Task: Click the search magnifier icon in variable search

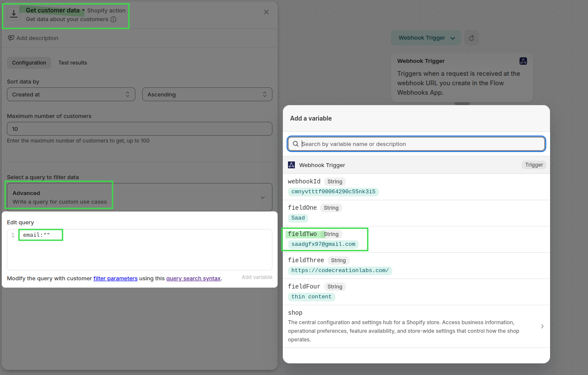Action: point(296,144)
